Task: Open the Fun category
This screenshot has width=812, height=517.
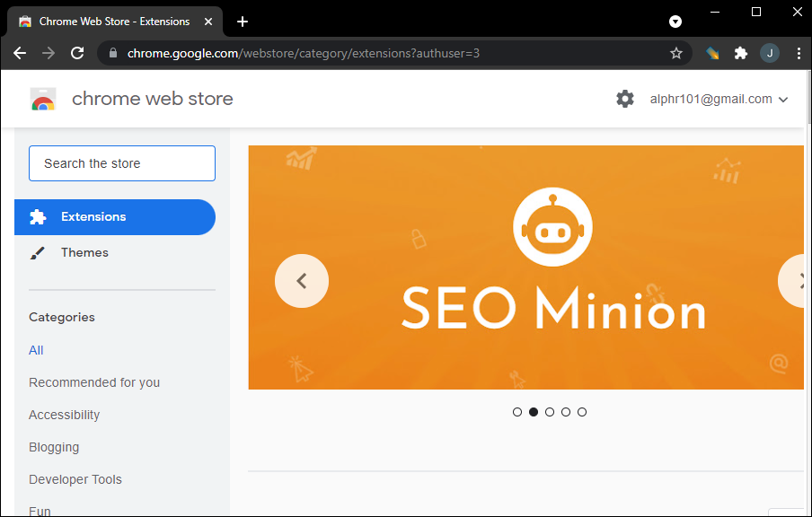Action: click(x=40, y=511)
